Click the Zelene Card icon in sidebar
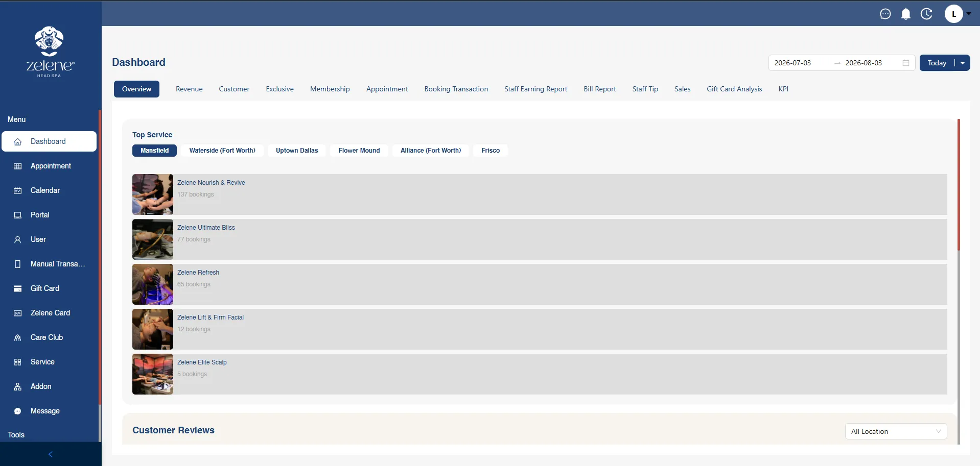 pos(18,313)
